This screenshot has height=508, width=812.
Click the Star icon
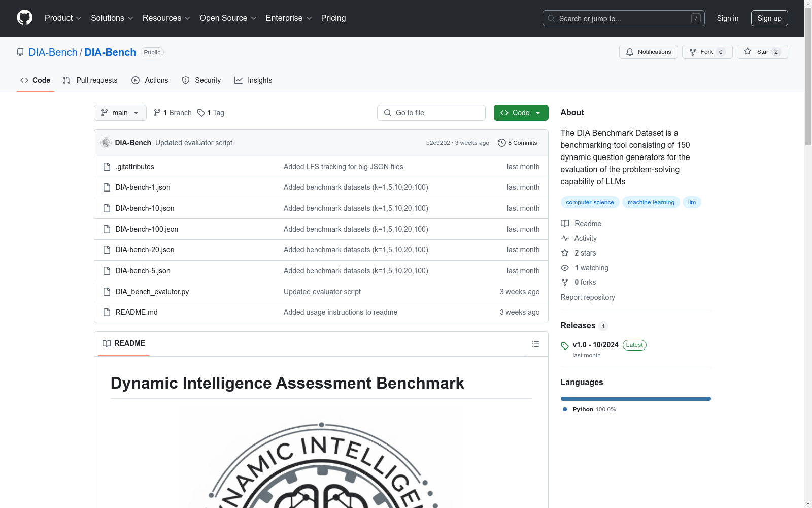coord(748,51)
